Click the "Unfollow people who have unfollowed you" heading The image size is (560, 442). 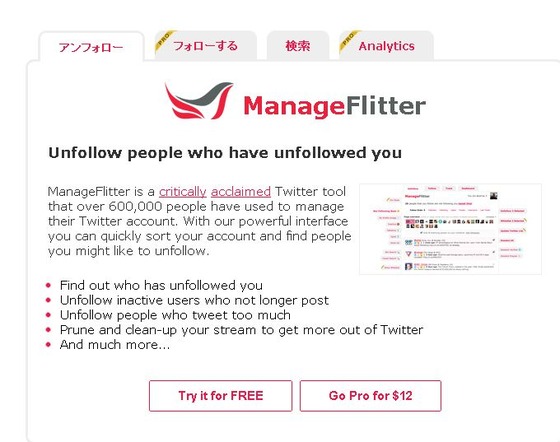(225, 153)
